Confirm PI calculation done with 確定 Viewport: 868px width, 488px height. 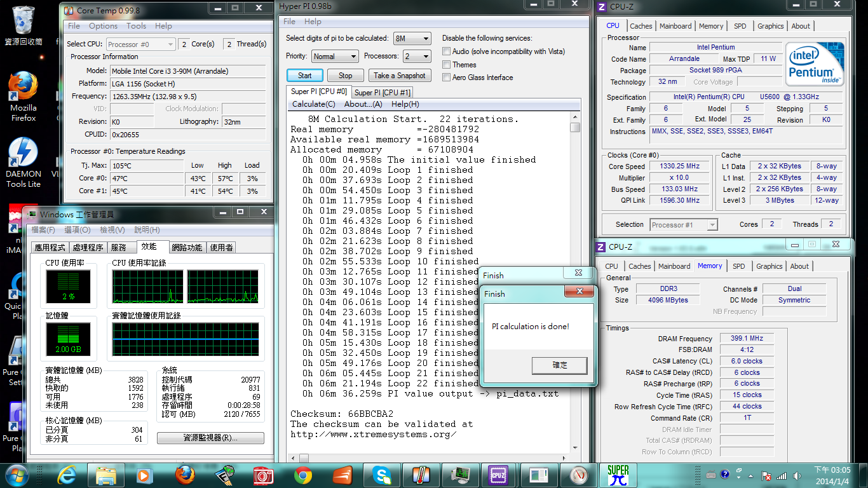(559, 365)
